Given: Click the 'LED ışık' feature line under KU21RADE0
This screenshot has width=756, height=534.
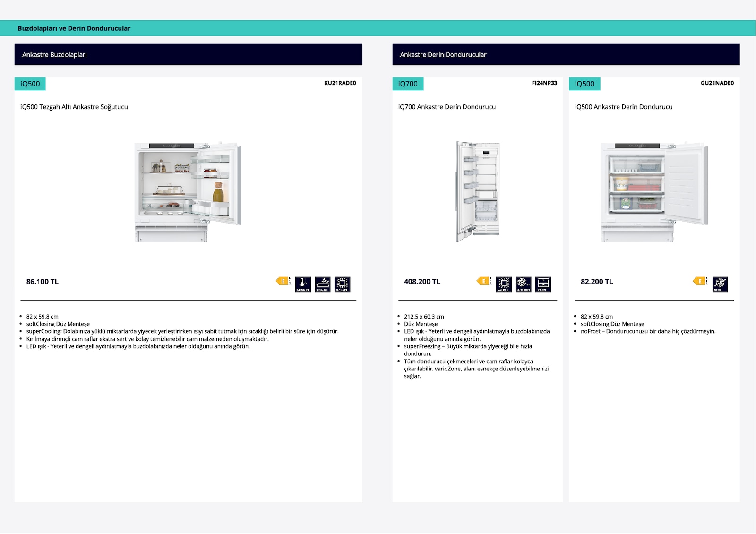Looking at the screenshot, I should point(138,346).
